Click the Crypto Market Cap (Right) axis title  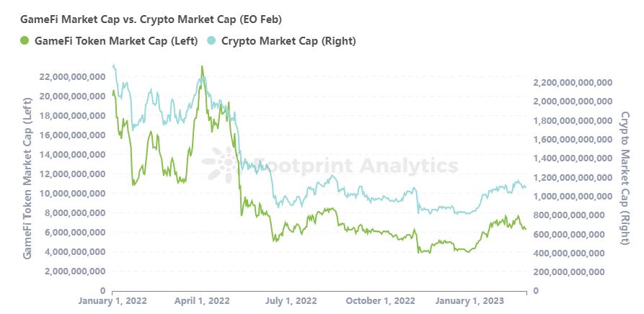coord(625,178)
